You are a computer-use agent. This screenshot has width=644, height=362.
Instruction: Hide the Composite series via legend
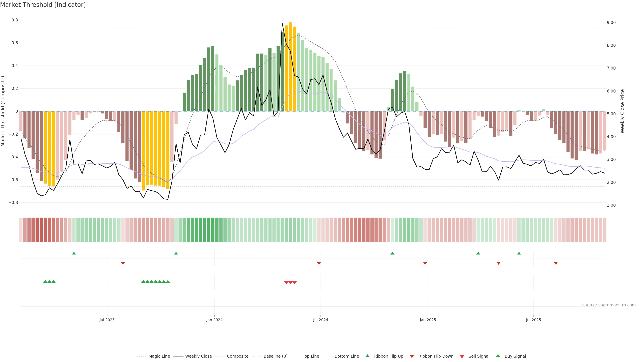point(237,356)
